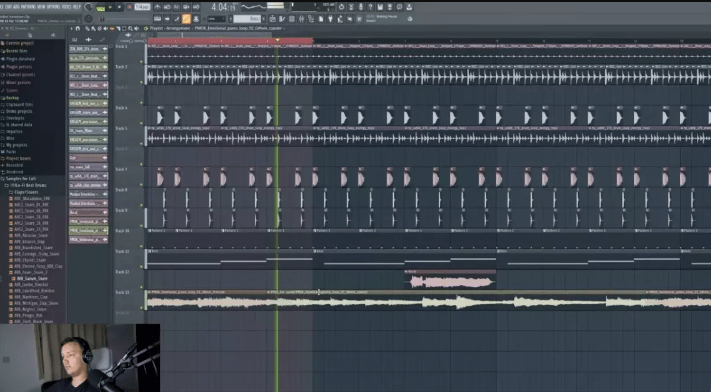Open the Playlist window icon
The height and width of the screenshot is (392, 711).
273,19
